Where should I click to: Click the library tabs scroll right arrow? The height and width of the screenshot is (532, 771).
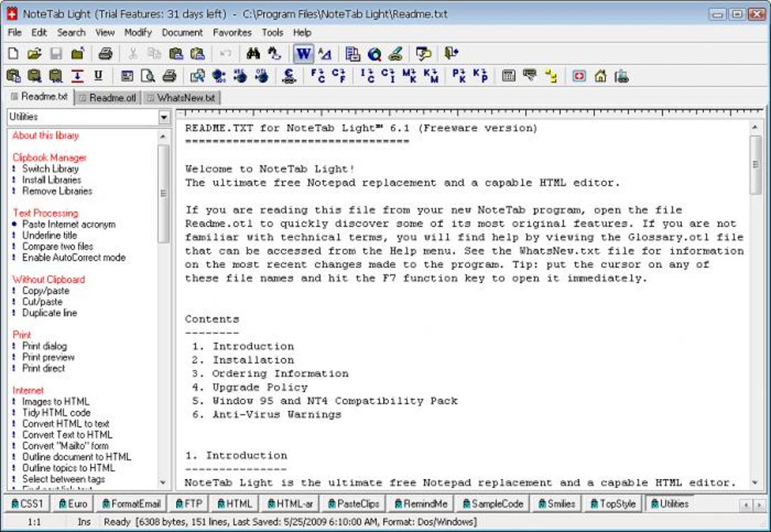click(x=760, y=505)
